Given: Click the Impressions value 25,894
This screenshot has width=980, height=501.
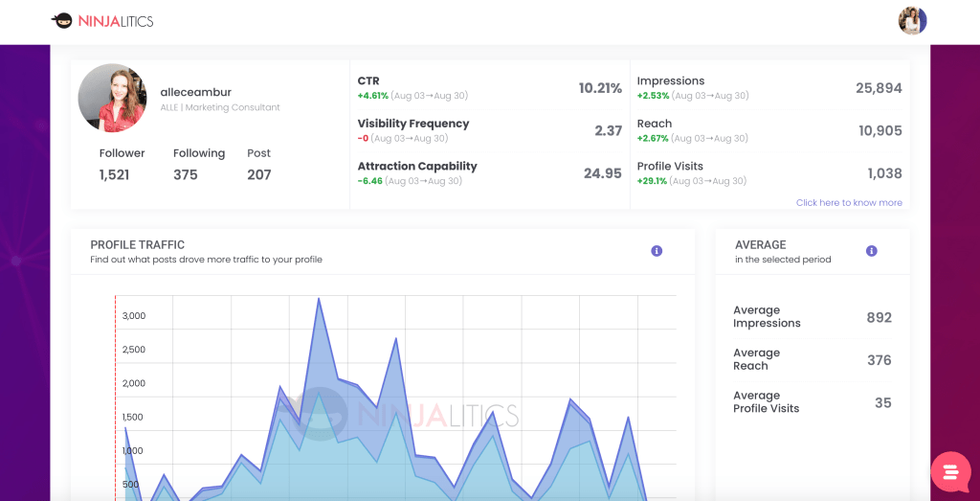Looking at the screenshot, I should coord(879,88).
